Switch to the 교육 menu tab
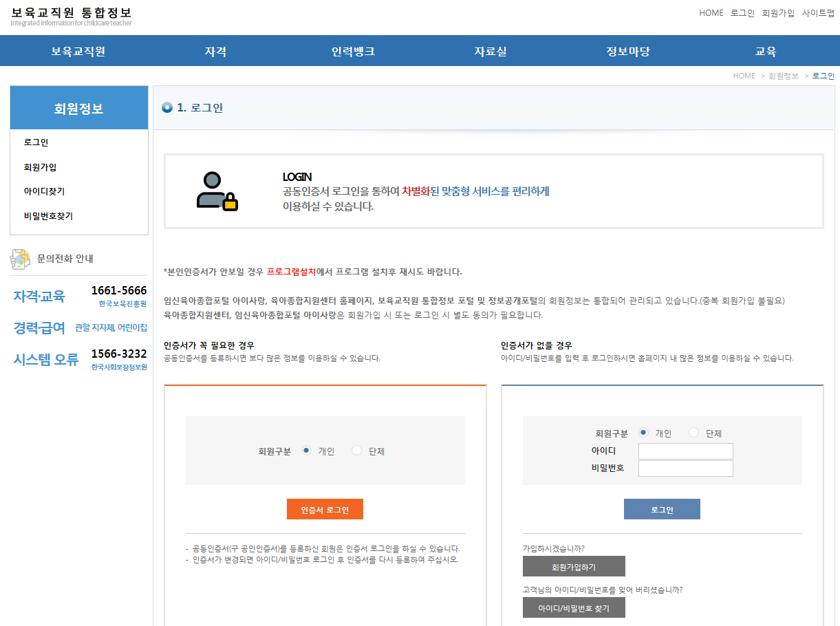This screenshot has width=840, height=626. pyautogui.click(x=764, y=50)
